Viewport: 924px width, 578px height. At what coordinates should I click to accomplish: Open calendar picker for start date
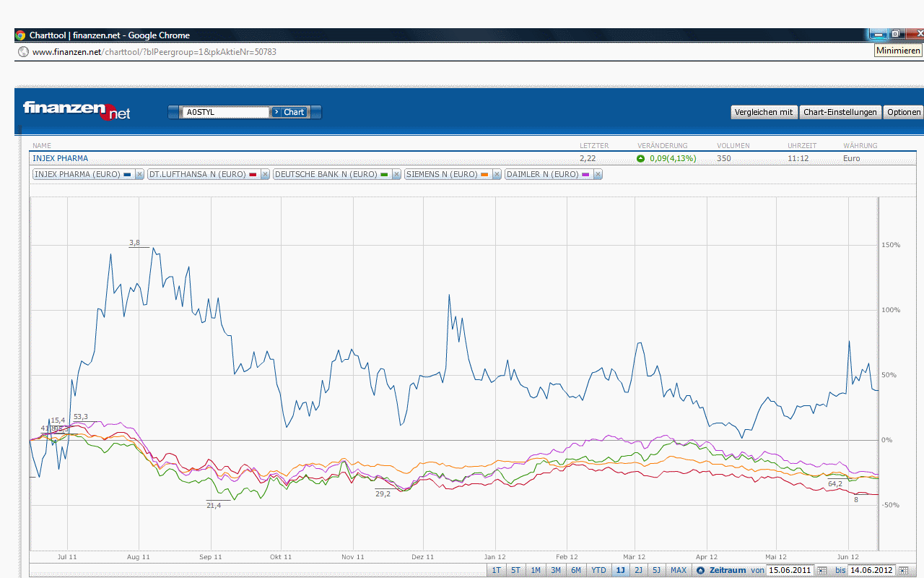click(821, 571)
